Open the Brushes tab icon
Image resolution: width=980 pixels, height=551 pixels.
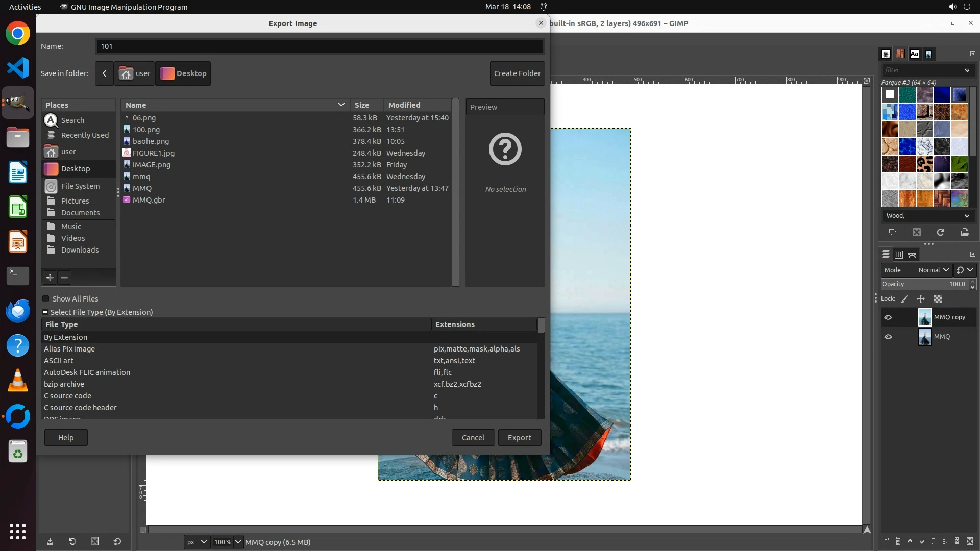point(886,54)
